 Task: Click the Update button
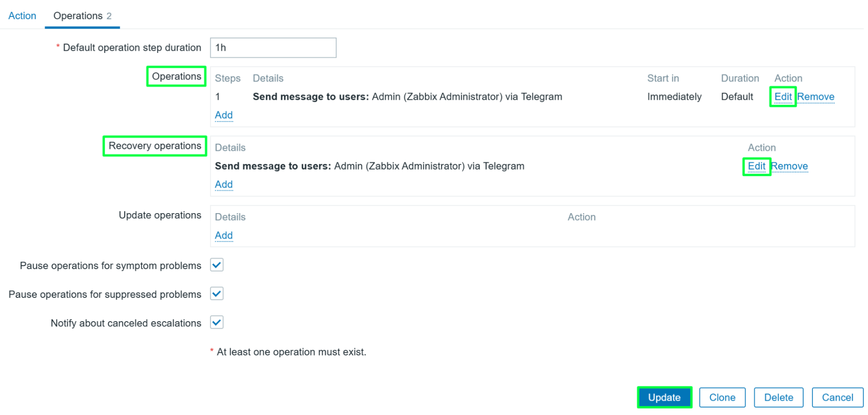[664, 397]
